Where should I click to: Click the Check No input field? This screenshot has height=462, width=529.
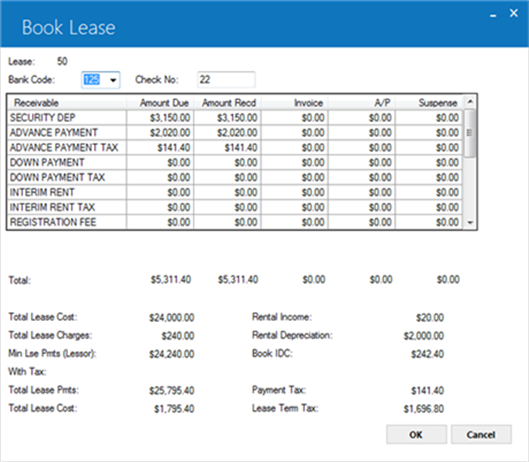[x=226, y=80]
